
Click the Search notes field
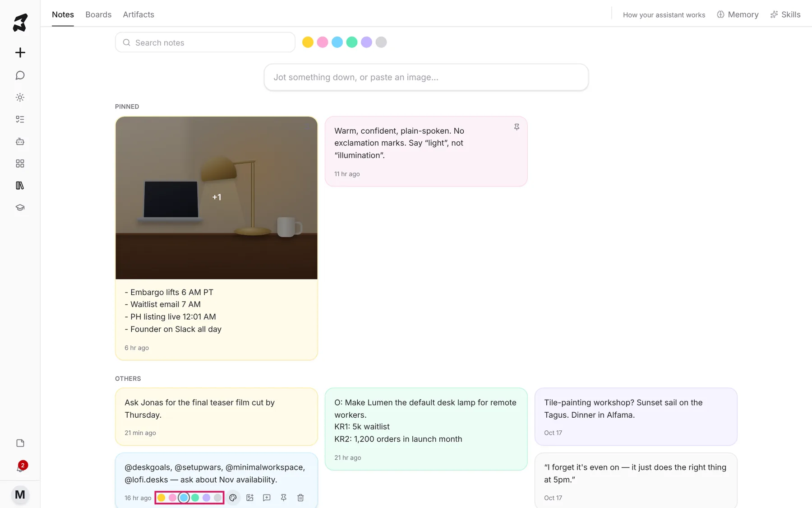click(205, 42)
